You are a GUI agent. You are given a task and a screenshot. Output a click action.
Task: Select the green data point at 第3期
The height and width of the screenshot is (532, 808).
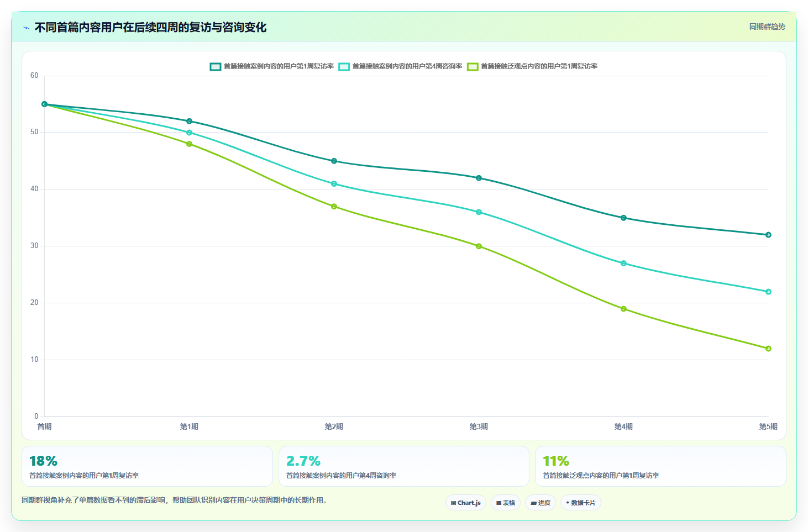click(x=479, y=246)
